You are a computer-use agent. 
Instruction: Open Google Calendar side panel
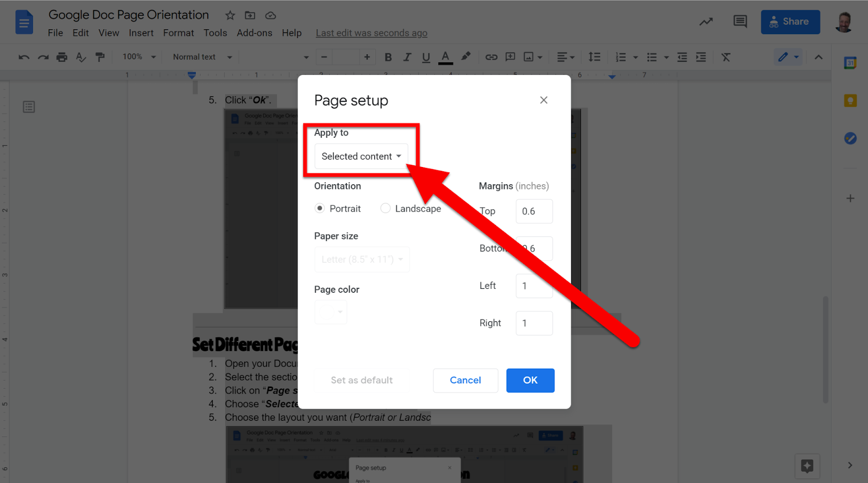[x=850, y=63]
